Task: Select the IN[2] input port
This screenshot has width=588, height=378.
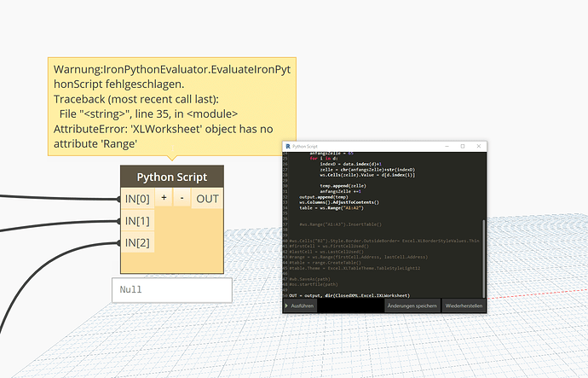Action: point(137,243)
